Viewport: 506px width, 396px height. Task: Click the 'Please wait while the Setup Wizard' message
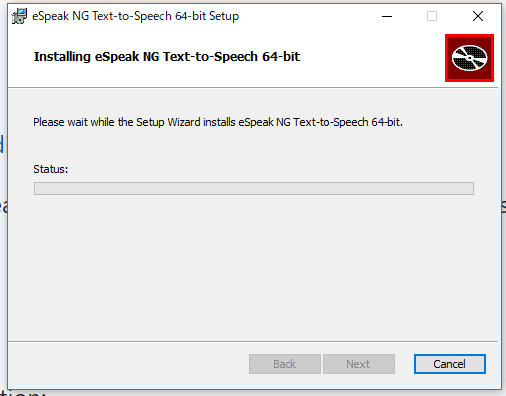point(218,122)
